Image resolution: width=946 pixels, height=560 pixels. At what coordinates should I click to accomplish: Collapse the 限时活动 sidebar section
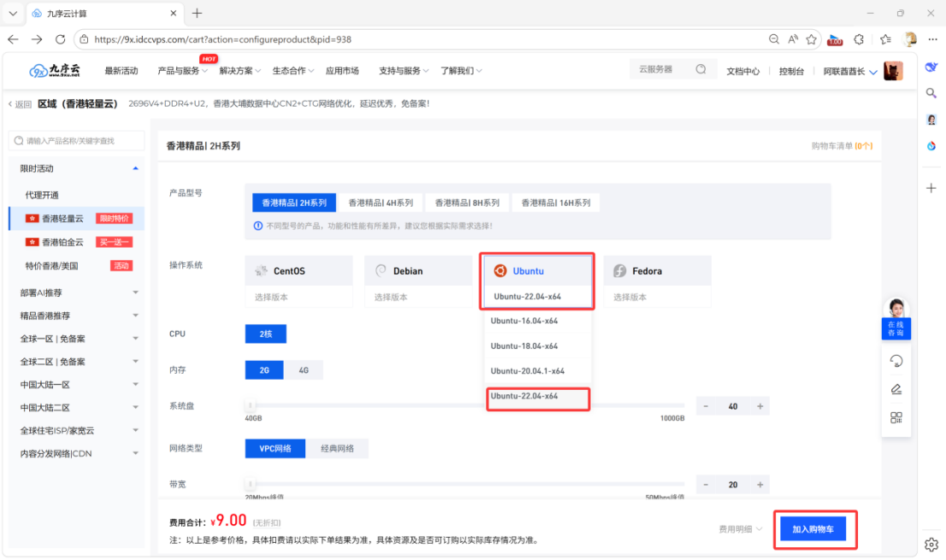77,168
